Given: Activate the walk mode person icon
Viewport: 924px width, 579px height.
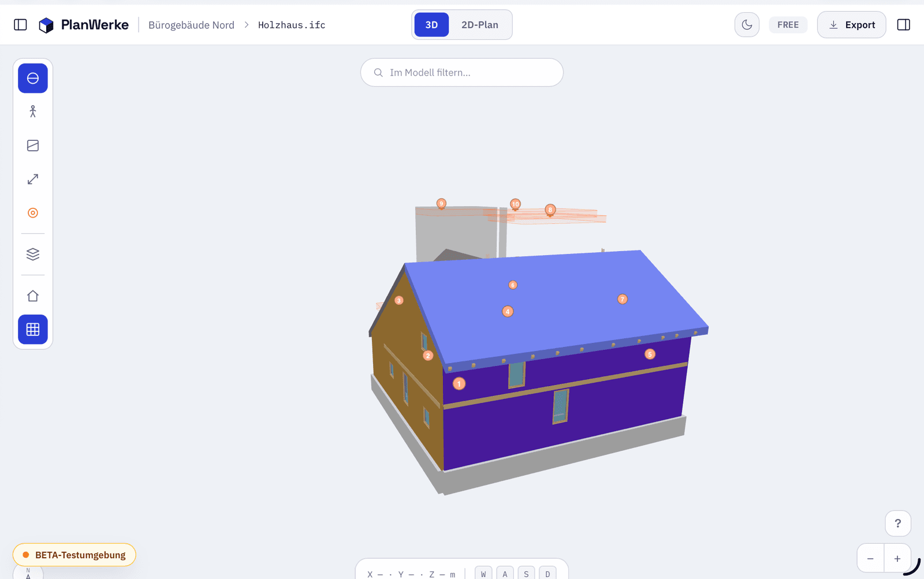Looking at the screenshot, I should (33, 111).
